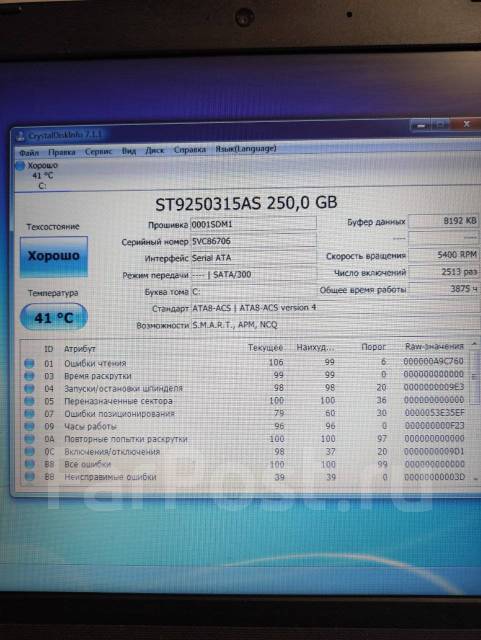Image resolution: width=481 pixels, height=640 pixels.
Task: Click the attribute list scroll down arrow
Action: 476,478
